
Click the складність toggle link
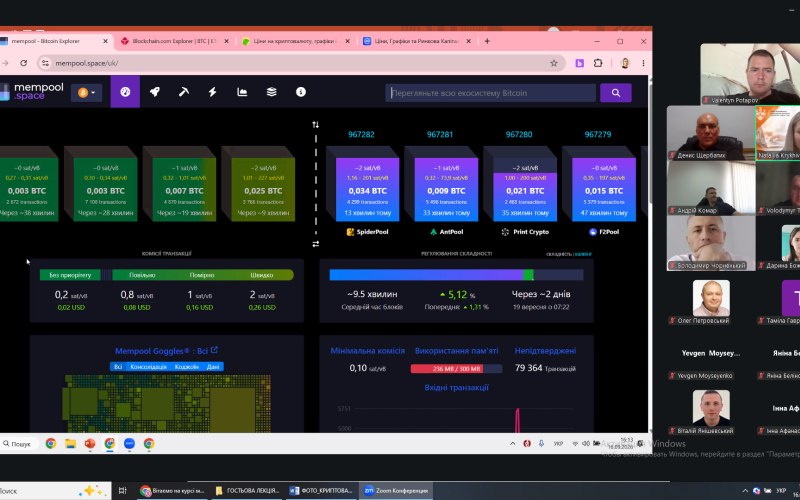(x=559, y=254)
